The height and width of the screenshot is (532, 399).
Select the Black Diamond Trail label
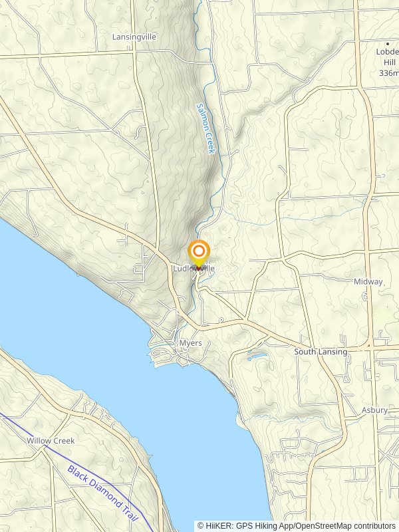[103, 493]
